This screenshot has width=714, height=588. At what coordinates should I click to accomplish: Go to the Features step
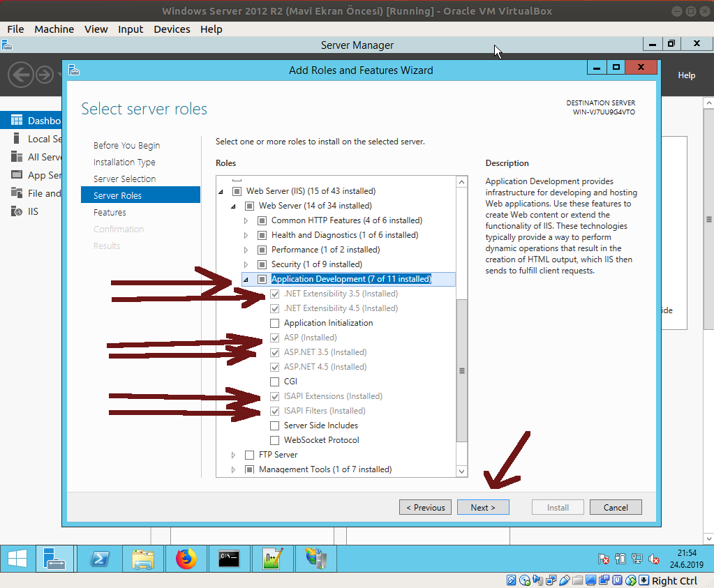[x=110, y=212]
